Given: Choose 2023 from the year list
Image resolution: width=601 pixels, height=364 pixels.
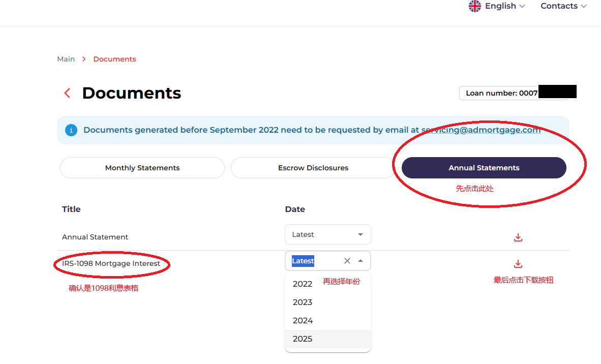Looking at the screenshot, I should pyautogui.click(x=303, y=302).
